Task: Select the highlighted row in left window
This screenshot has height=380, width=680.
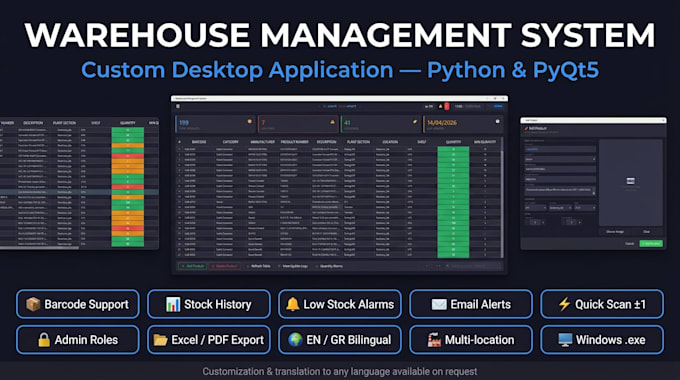Action: [x=79, y=192]
